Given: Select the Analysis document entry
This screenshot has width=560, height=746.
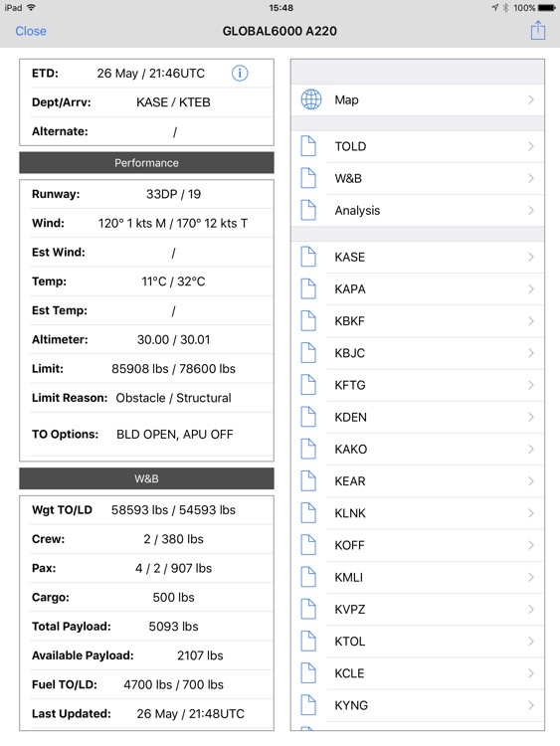Looking at the screenshot, I should pos(417,210).
